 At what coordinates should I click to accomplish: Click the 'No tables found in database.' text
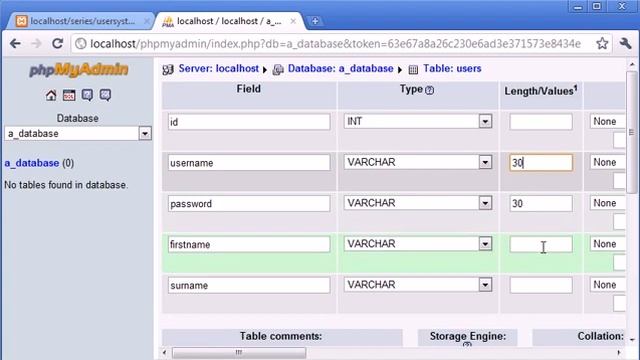(66, 185)
